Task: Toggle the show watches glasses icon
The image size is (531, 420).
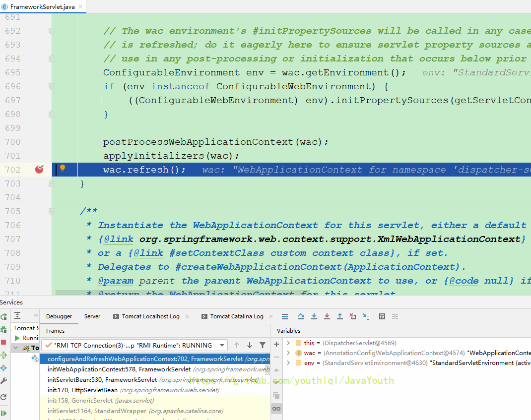Action: (x=276, y=409)
